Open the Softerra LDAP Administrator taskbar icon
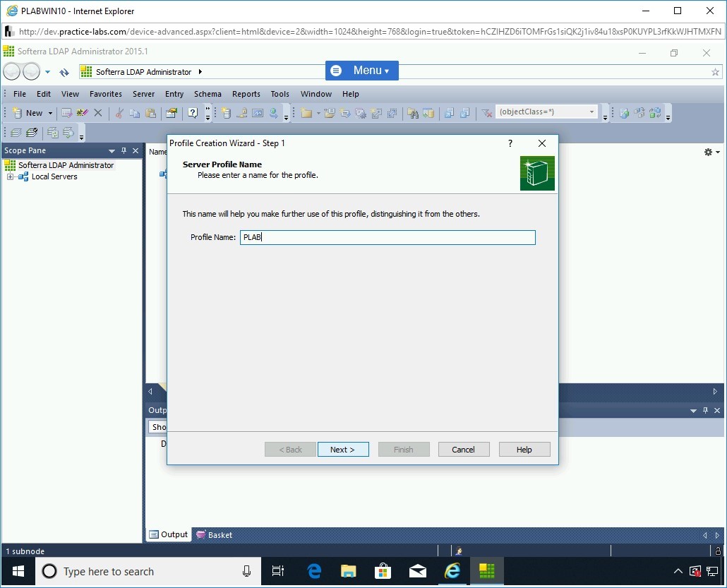 [x=486, y=571]
